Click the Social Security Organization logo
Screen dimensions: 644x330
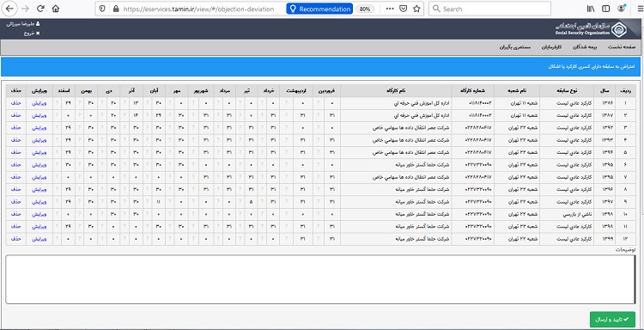(x=591, y=28)
